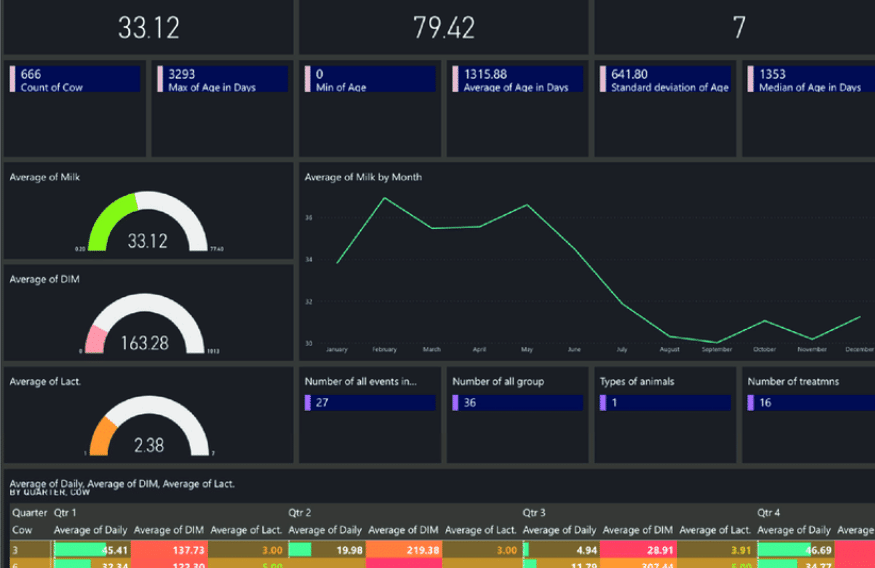Click the 2.38 gauge value
The width and height of the screenshot is (875, 568).
pyautogui.click(x=148, y=445)
